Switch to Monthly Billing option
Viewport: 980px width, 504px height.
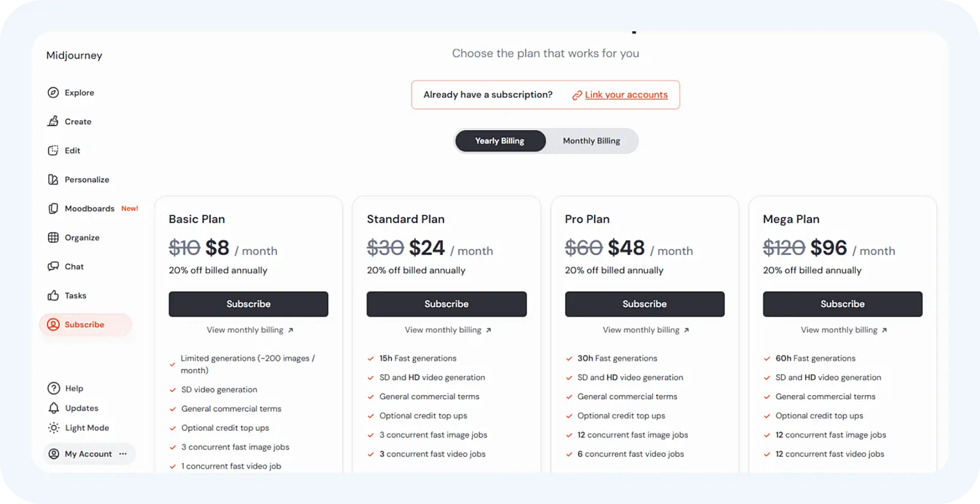[591, 141]
